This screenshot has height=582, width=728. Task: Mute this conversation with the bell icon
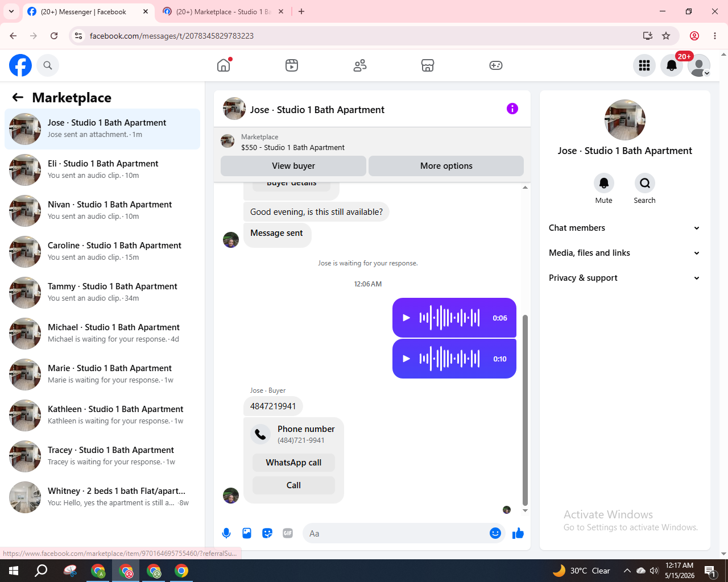604,183
